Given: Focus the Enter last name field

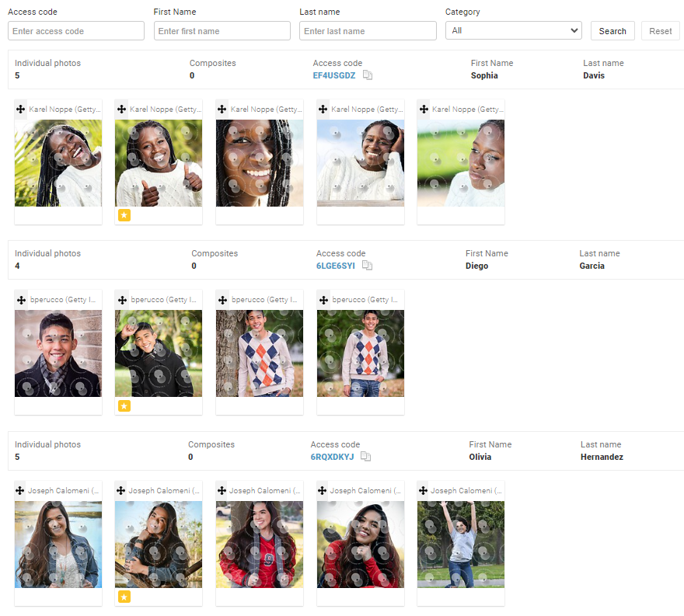Looking at the screenshot, I should pyautogui.click(x=368, y=31).
